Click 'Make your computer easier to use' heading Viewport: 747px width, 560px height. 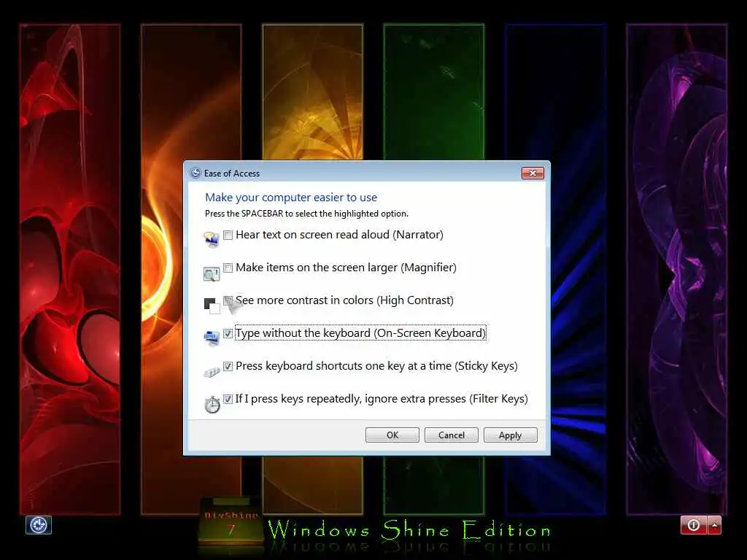coord(291,197)
